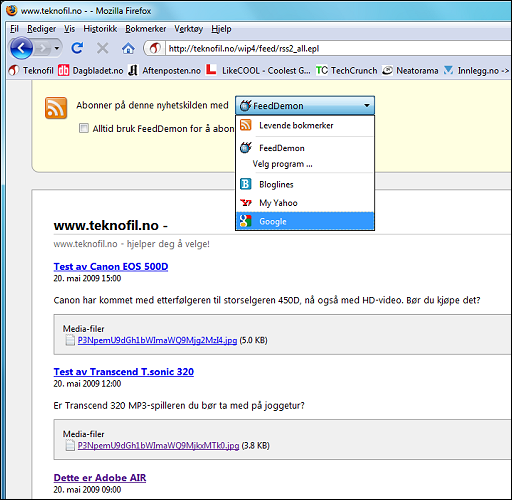Click the '20. mai 2009 15:00' date text
The height and width of the screenshot is (500, 512).
tap(87, 278)
